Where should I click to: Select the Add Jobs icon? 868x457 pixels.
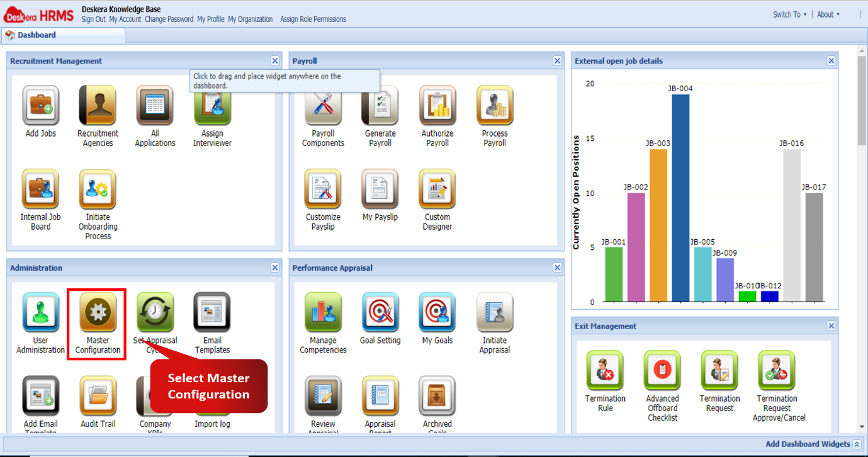pos(40,106)
